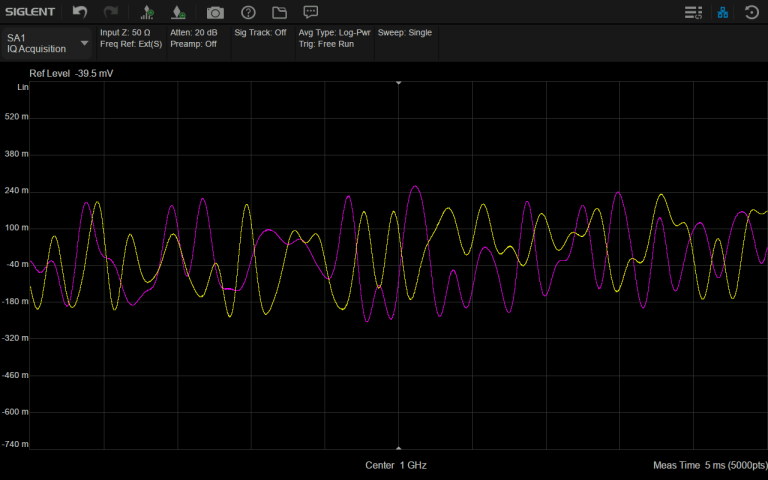Click the redo arrow icon
768x480 pixels.
[x=110, y=12]
